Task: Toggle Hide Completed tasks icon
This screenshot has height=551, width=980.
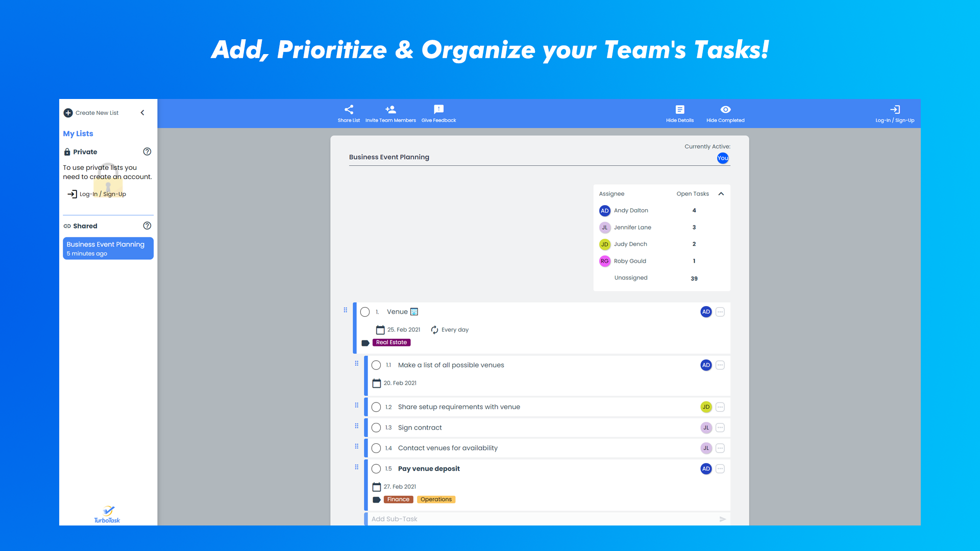Action: tap(726, 110)
